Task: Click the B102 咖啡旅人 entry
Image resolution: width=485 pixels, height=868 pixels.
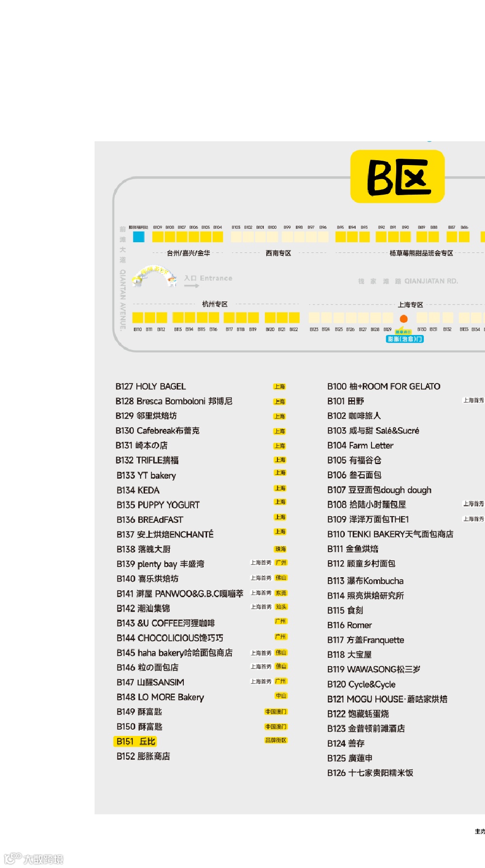Action: coord(354,416)
